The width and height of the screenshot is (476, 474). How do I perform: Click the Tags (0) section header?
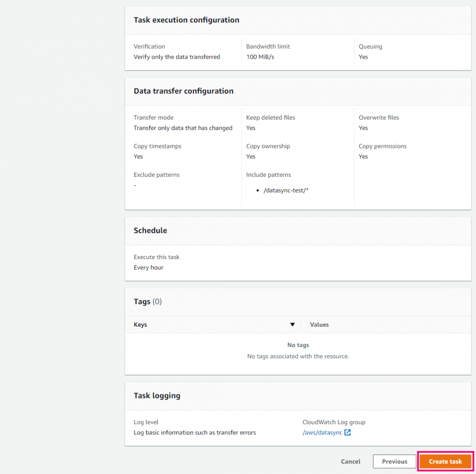click(x=146, y=301)
